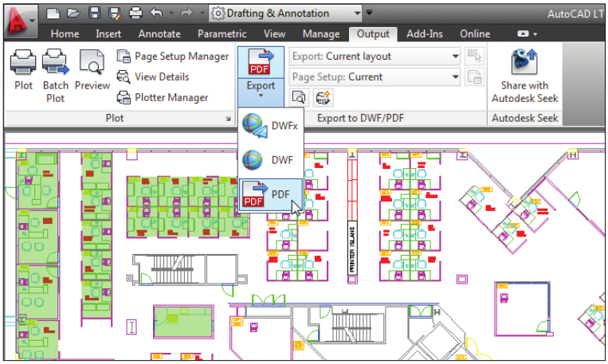Open the Manage ribbon tab
This screenshot has height=364, width=608.
(321, 34)
